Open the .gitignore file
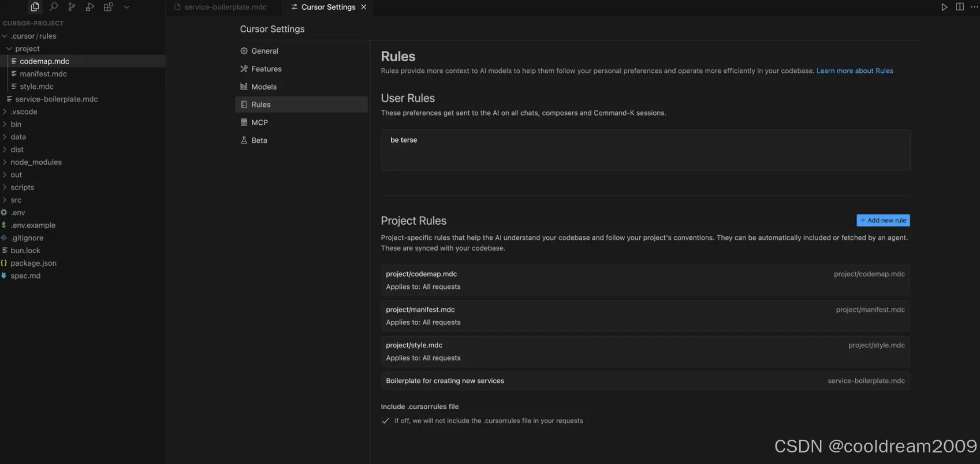Image resolution: width=980 pixels, height=464 pixels. click(x=83, y=238)
